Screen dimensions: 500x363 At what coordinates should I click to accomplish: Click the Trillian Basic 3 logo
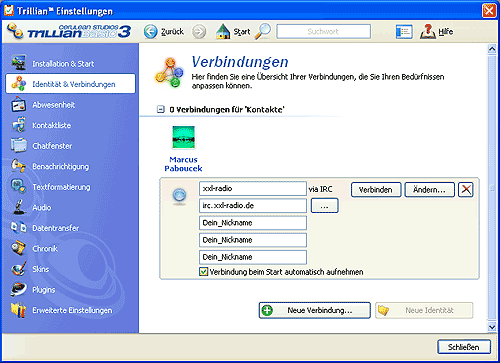69,31
